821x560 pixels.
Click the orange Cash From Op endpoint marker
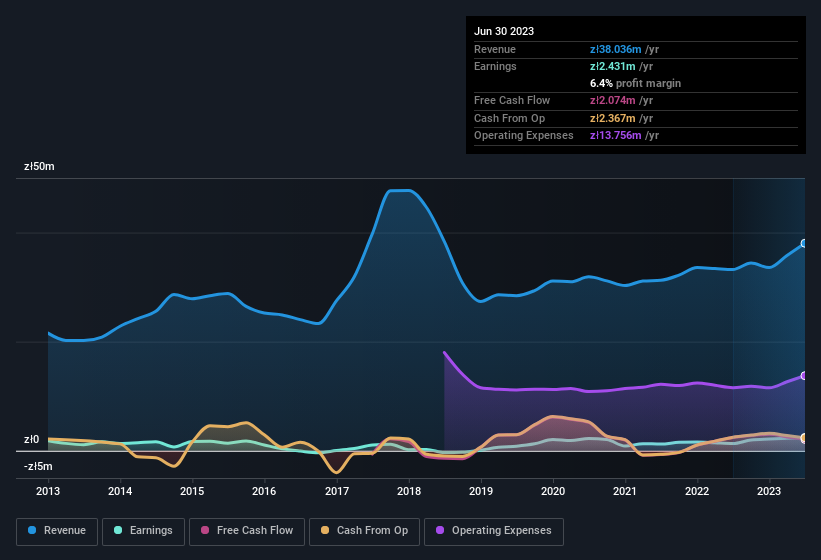(804, 438)
